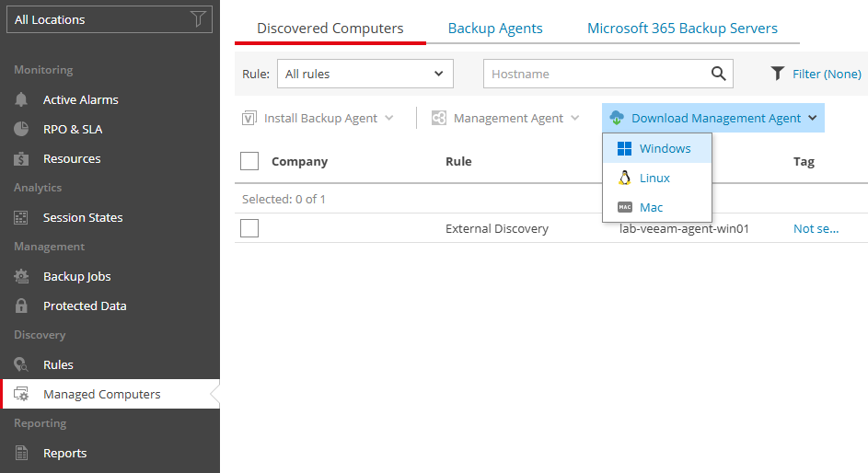The height and width of the screenshot is (473, 868).
Task: Choose Windows from the download menu
Action: point(657,148)
